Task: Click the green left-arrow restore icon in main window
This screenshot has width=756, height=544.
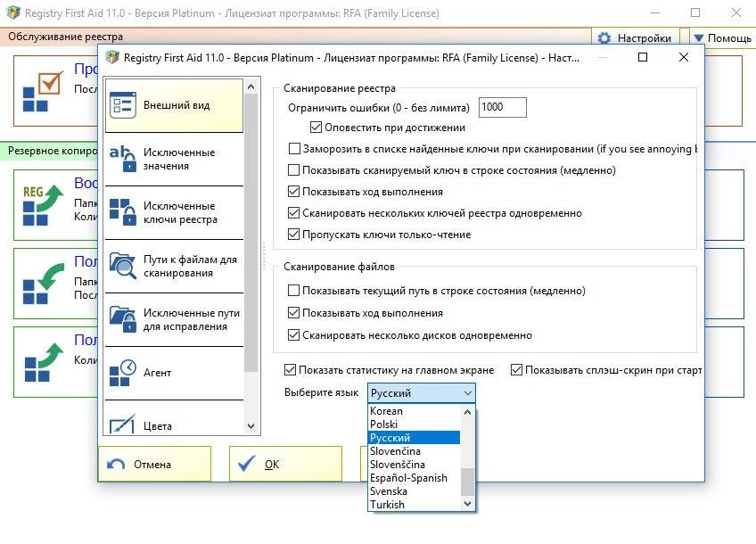Action: [43, 284]
